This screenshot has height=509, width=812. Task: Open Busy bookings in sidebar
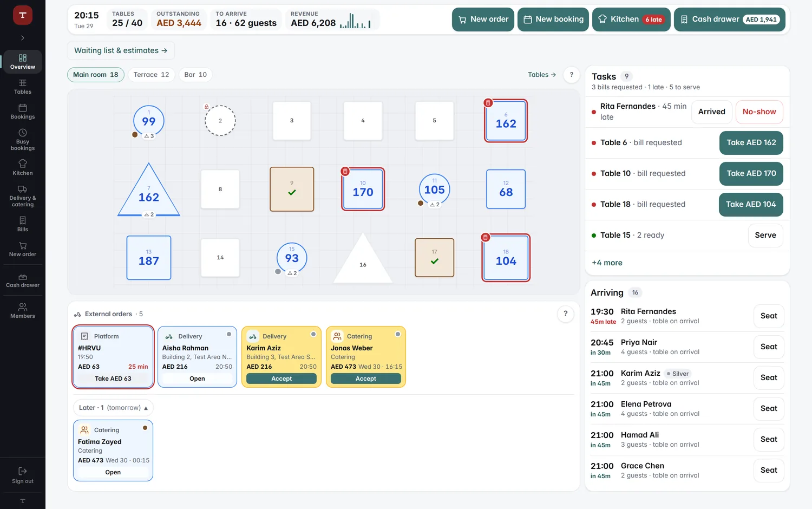(23, 140)
